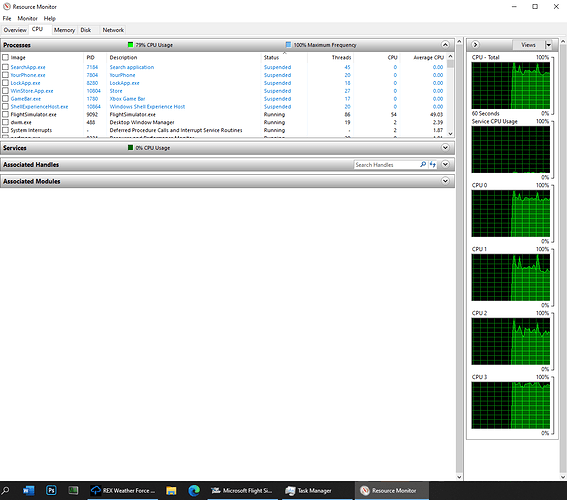
Task: Open the green monitor app on taskbar
Action: [x=73, y=490]
